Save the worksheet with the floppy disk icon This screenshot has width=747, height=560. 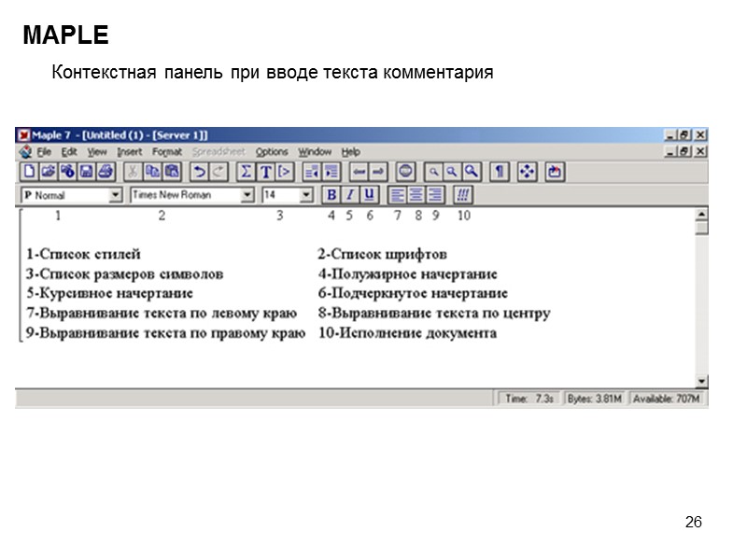coord(87,172)
